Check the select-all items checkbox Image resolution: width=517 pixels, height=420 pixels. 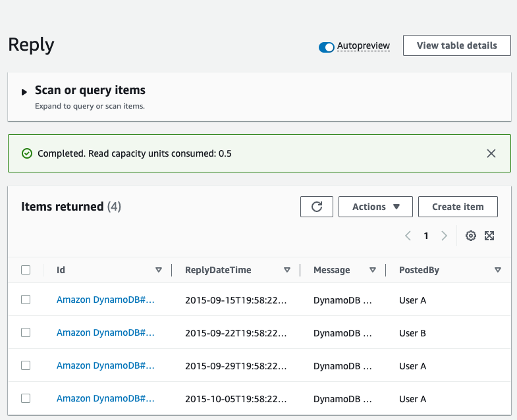[x=26, y=270]
